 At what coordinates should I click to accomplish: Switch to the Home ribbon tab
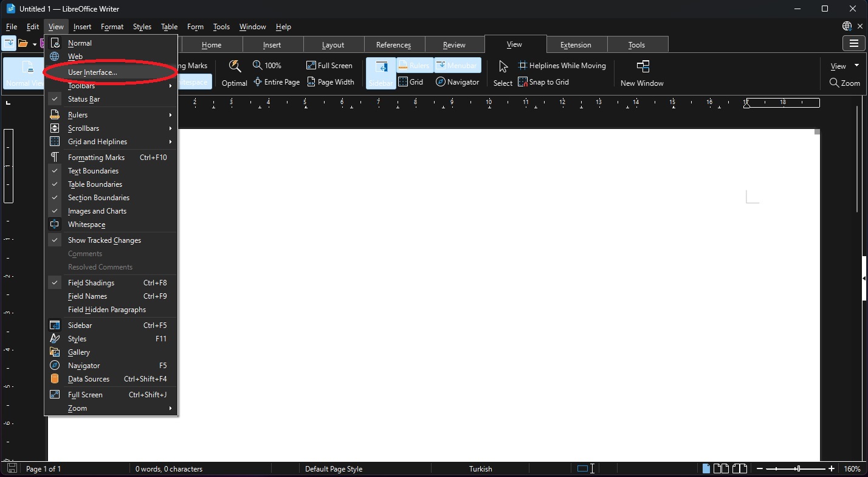click(212, 44)
